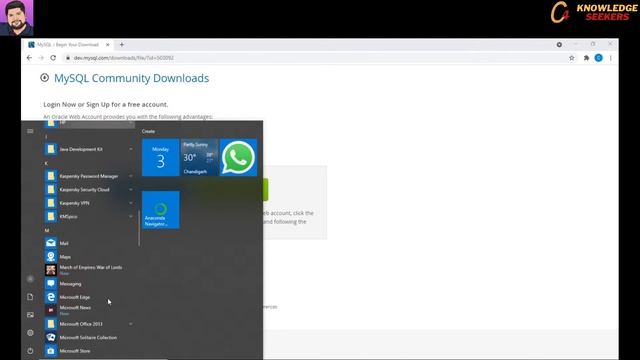The height and width of the screenshot is (360, 640).
Task: Click the Chrome forward arrow
Action: (41, 58)
